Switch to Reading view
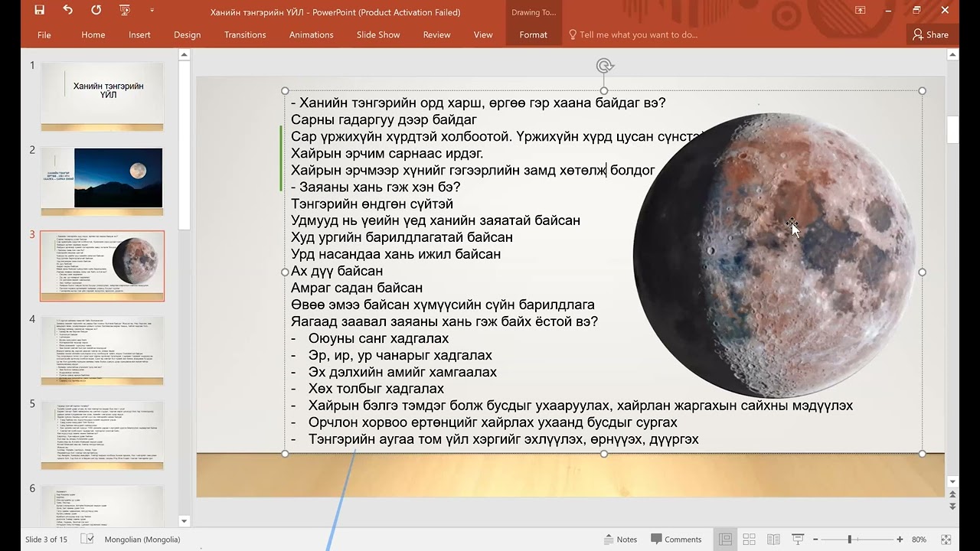 click(773, 540)
